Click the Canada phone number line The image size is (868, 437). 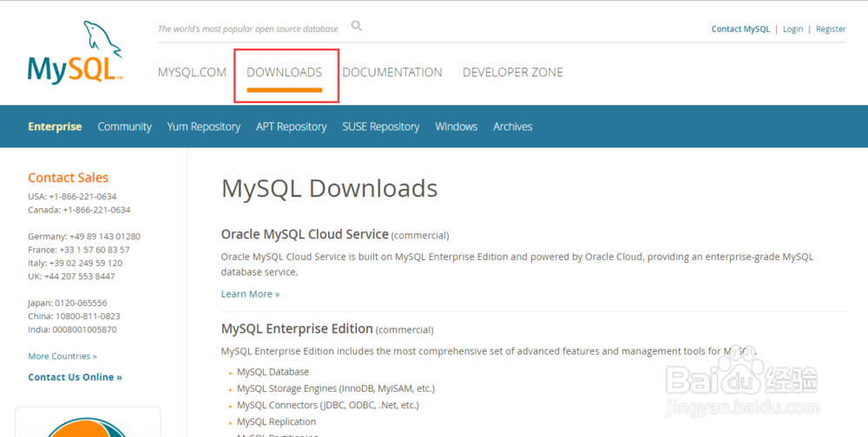(x=79, y=210)
